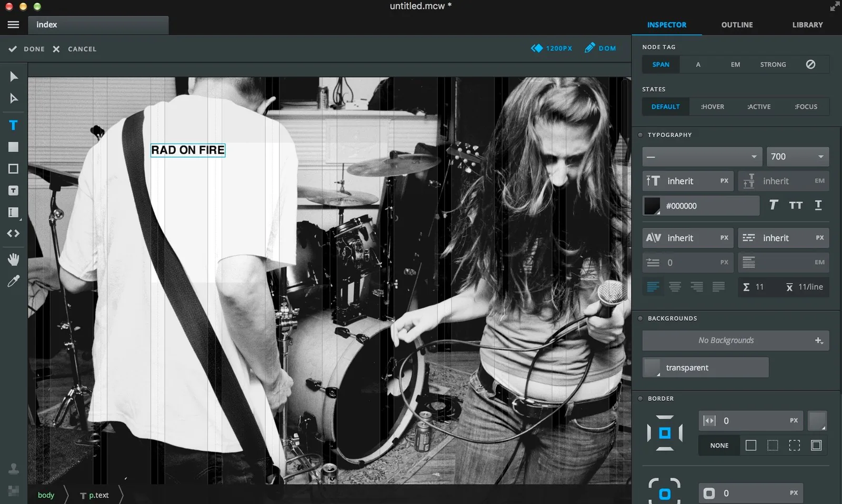Select the arrow selection tool
Image resolution: width=842 pixels, height=504 pixels.
pyautogui.click(x=14, y=77)
